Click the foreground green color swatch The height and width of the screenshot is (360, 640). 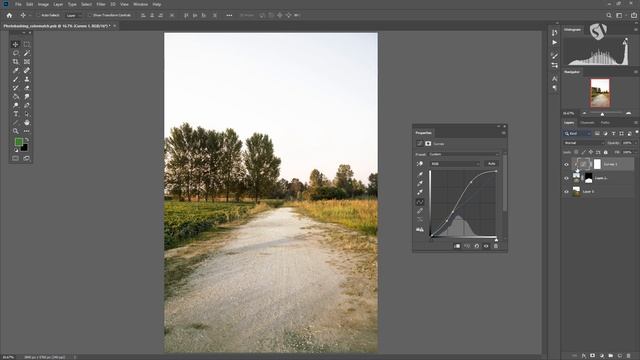click(x=19, y=142)
